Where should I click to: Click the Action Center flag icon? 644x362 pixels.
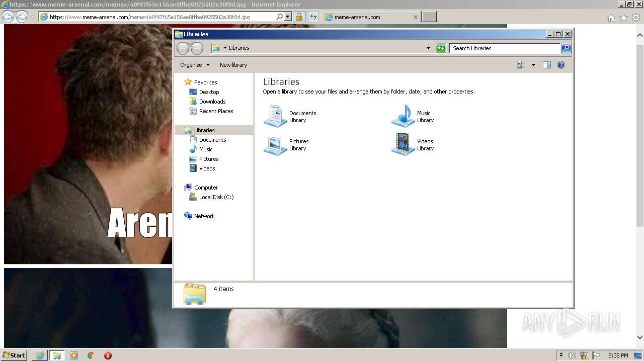(596, 355)
